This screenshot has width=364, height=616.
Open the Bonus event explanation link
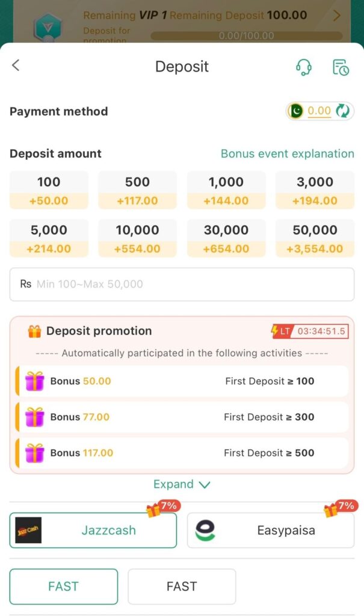(287, 153)
